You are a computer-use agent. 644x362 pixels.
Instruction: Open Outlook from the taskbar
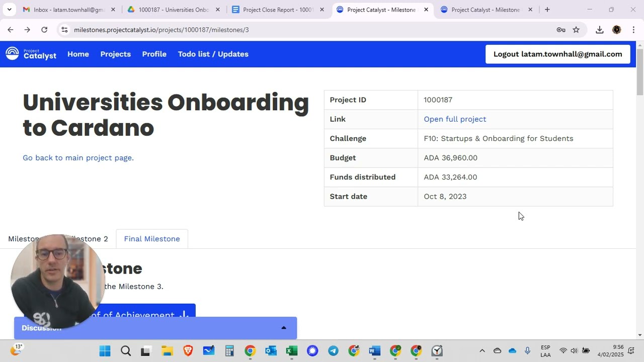[271, 350]
